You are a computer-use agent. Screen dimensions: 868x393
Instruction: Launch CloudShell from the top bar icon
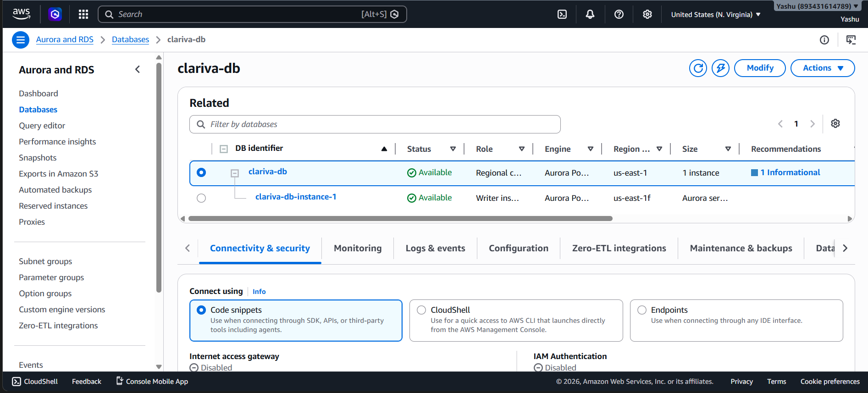coord(562,14)
